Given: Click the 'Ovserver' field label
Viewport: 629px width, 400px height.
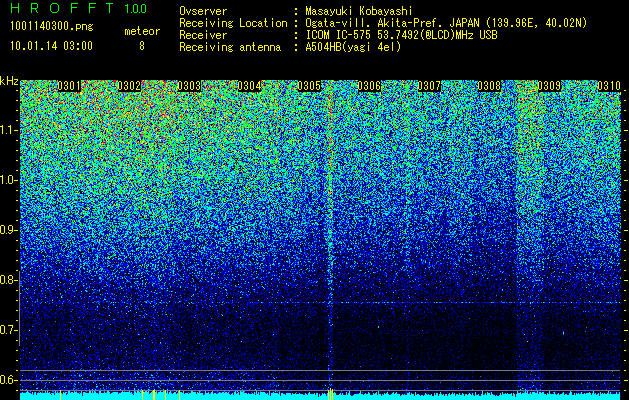Looking at the screenshot, I should [203, 11].
